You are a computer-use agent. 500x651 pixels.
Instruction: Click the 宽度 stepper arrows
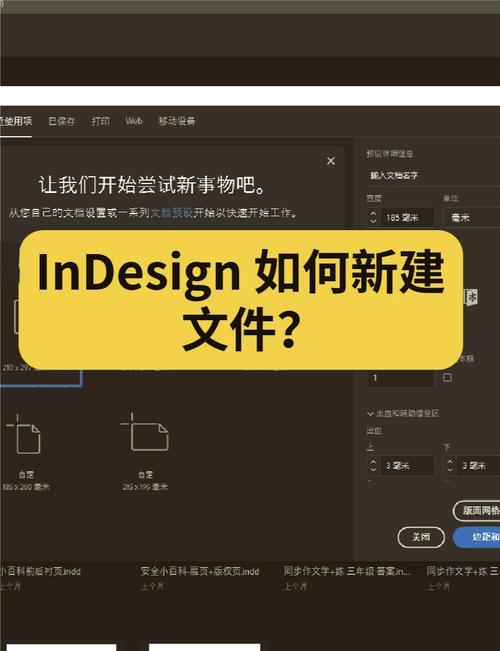pyautogui.click(x=373, y=217)
